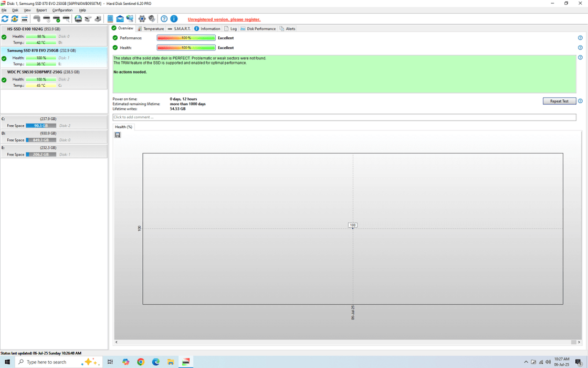Click the Repeat Test button
Viewport: 588px width, 368px height.
coord(559,101)
